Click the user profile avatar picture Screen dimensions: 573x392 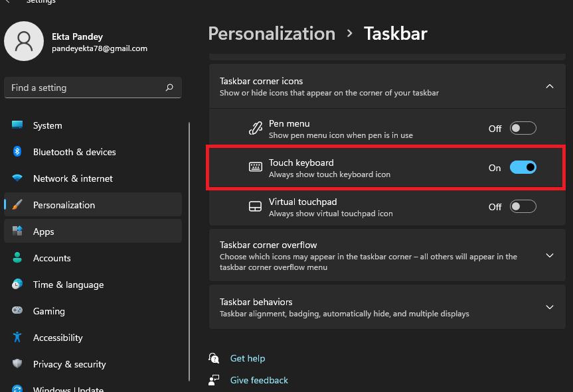click(x=24, y=41)
